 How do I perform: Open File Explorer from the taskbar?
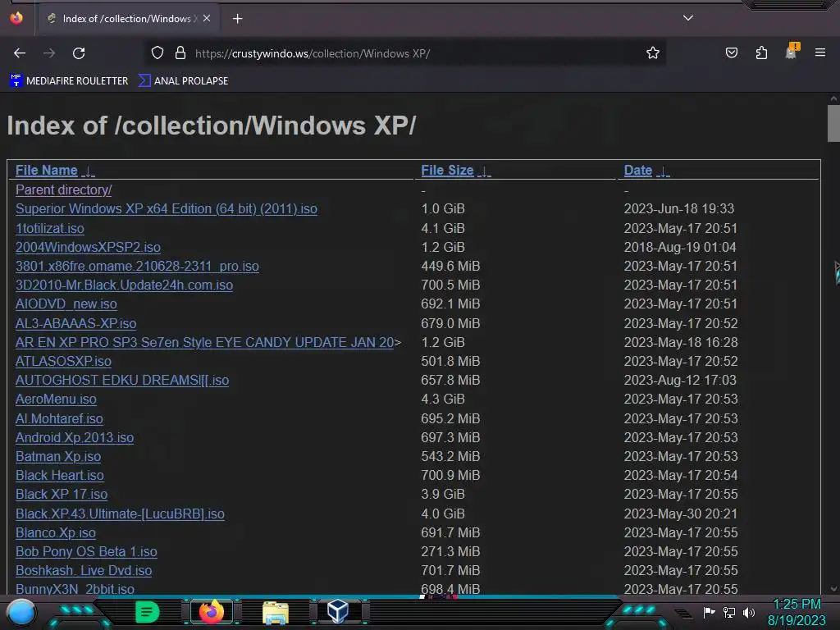click(276, 612)
